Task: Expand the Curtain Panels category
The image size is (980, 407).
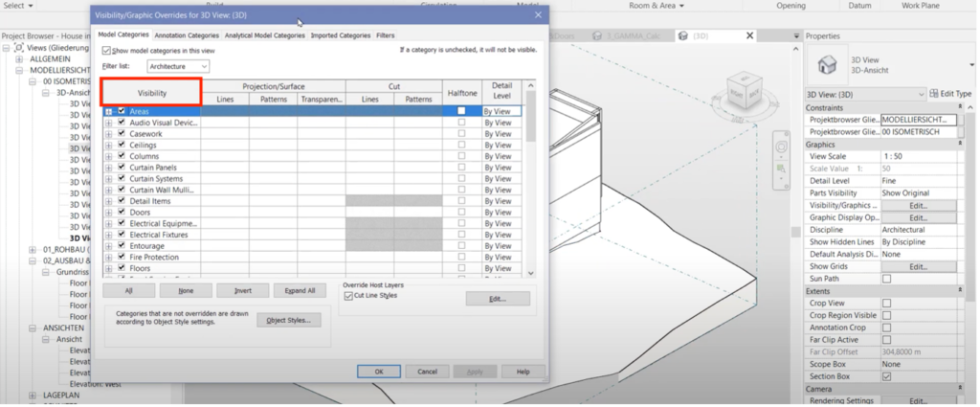Action: (109, 168)
